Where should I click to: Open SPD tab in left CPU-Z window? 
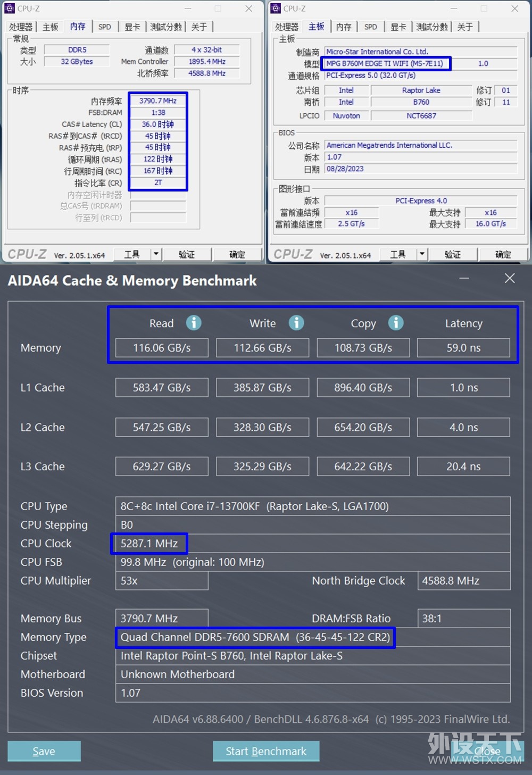(105, 27)
